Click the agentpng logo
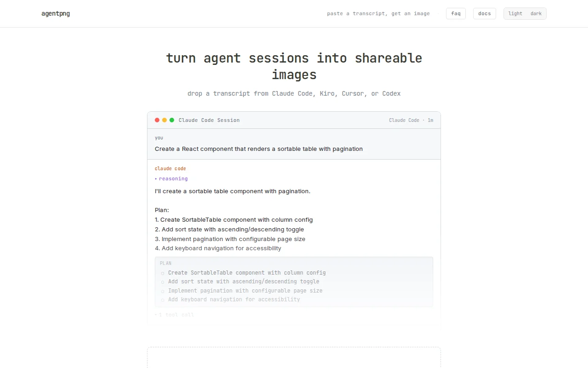The height and width of the screenshot is (368, 588). (x=56, y=13)
